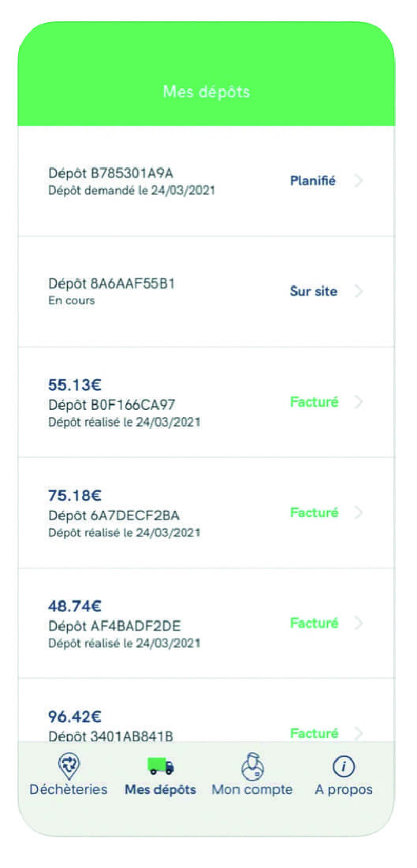Open chevron for the 96.42€ deposit
417x868 pixels.
[x=359, y=733]
